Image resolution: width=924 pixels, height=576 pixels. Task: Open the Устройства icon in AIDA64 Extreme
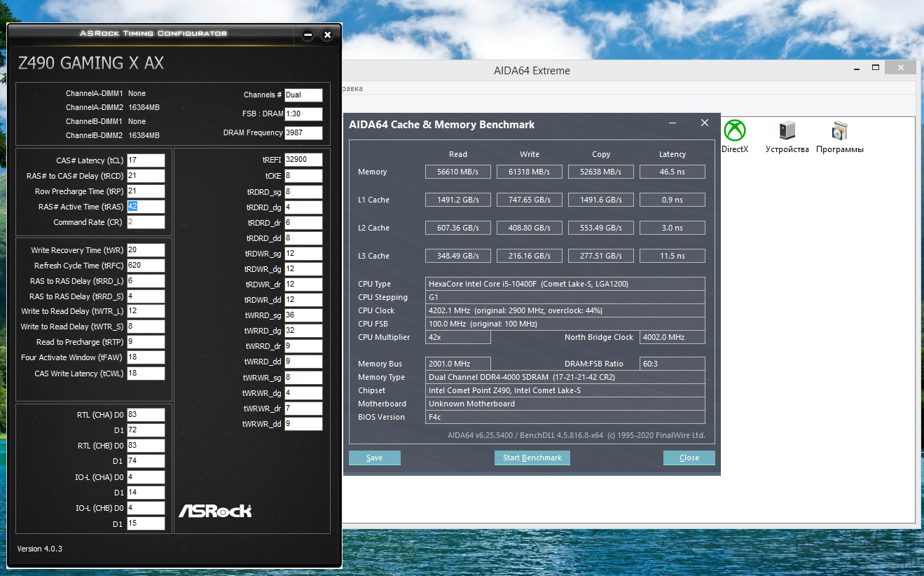coord(787,136)
